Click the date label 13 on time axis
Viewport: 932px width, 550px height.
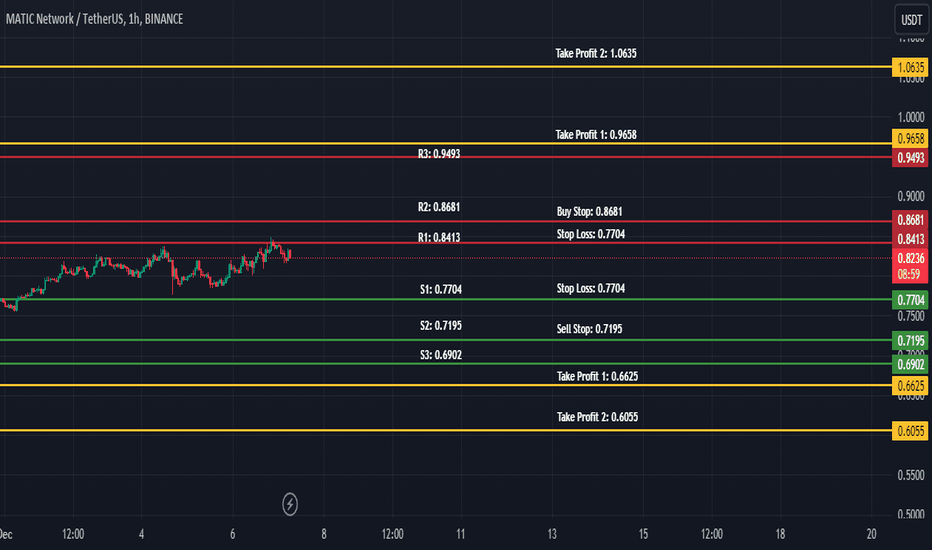pos(552,534)
